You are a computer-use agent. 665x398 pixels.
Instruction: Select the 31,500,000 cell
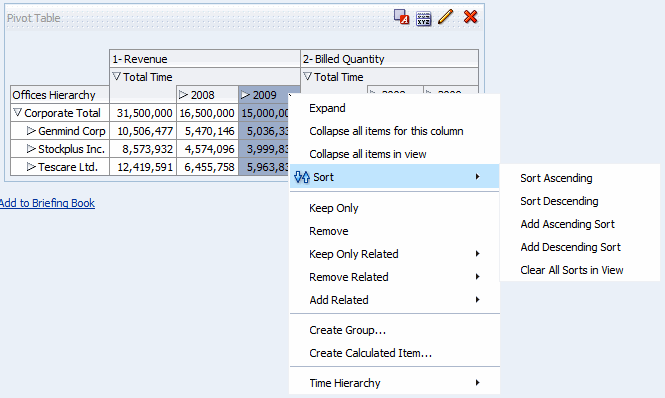(x=143, y=113)
